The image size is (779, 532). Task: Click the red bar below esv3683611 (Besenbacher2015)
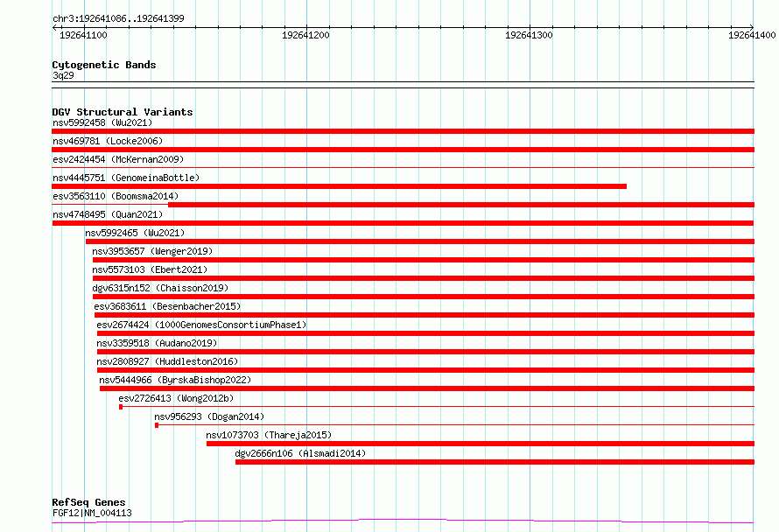(425, 315)
